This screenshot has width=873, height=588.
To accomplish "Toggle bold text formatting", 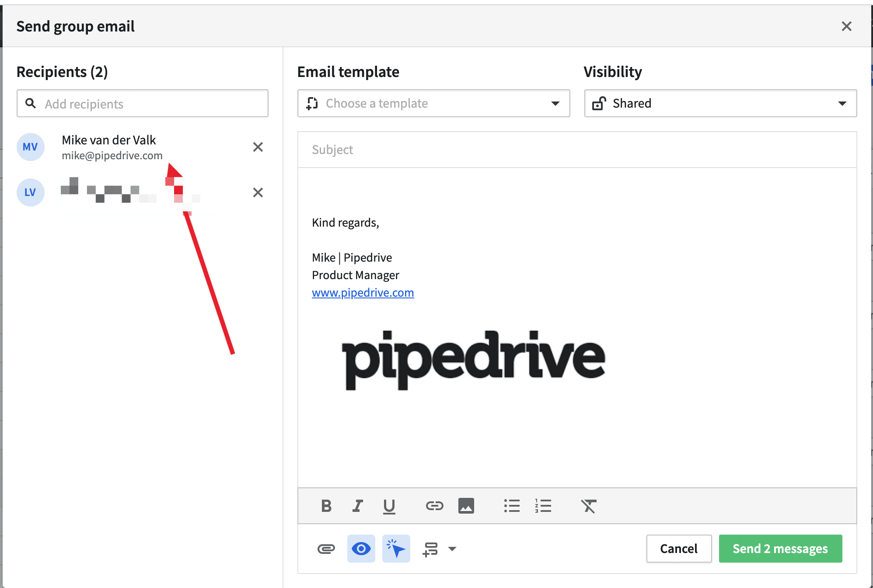I will (326, 506).
